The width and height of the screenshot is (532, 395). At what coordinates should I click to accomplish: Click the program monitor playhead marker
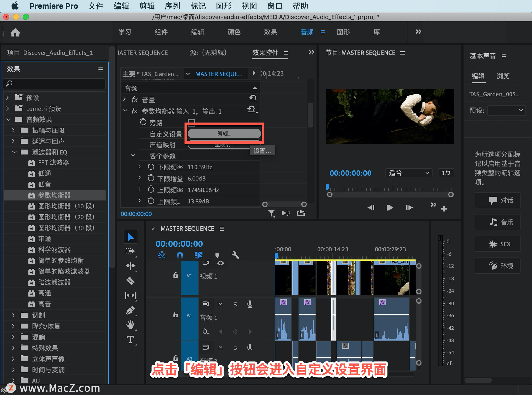coord(328,187)
